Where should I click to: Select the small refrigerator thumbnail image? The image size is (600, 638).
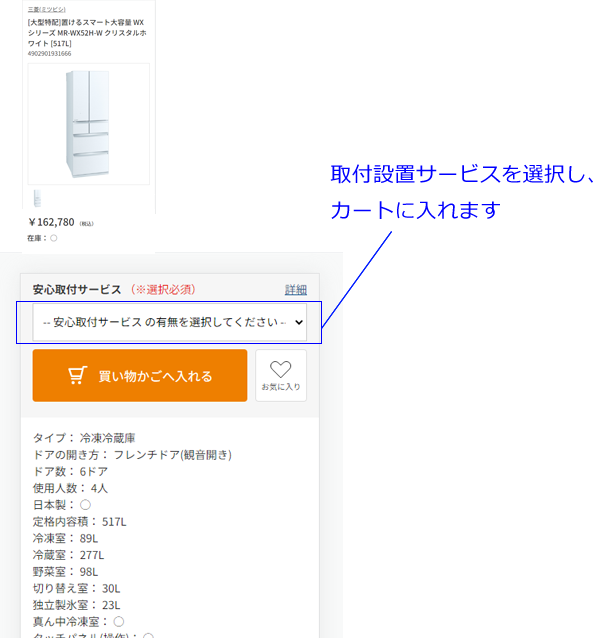[37, 197]
